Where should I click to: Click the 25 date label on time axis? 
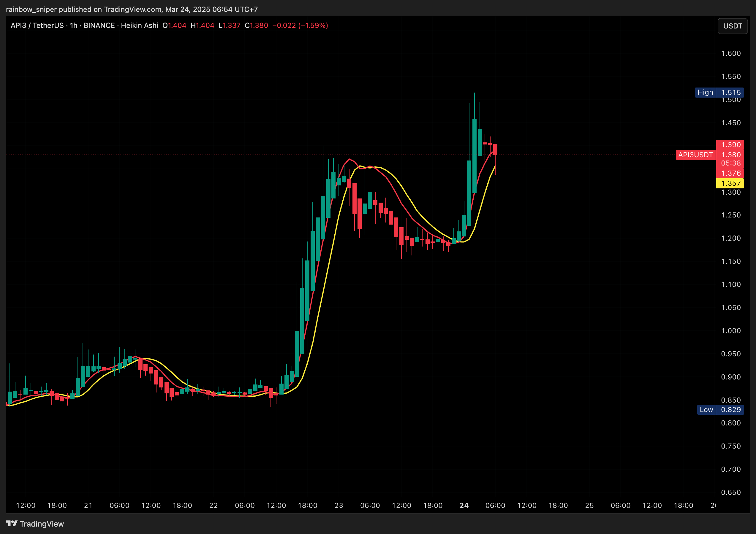tap(589, 506)
